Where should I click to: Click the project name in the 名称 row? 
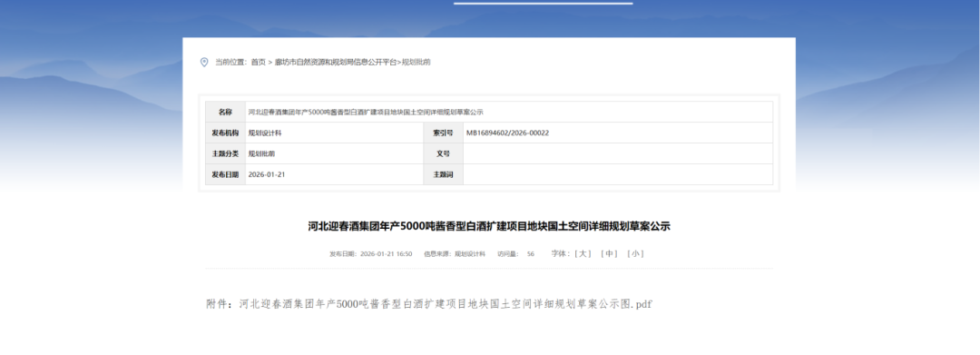point(366,113)
